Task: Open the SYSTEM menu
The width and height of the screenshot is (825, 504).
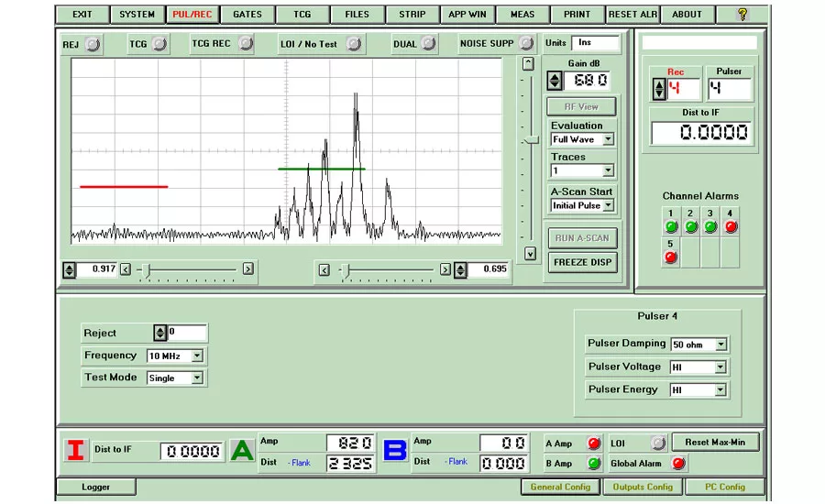Action: [137, 15]
